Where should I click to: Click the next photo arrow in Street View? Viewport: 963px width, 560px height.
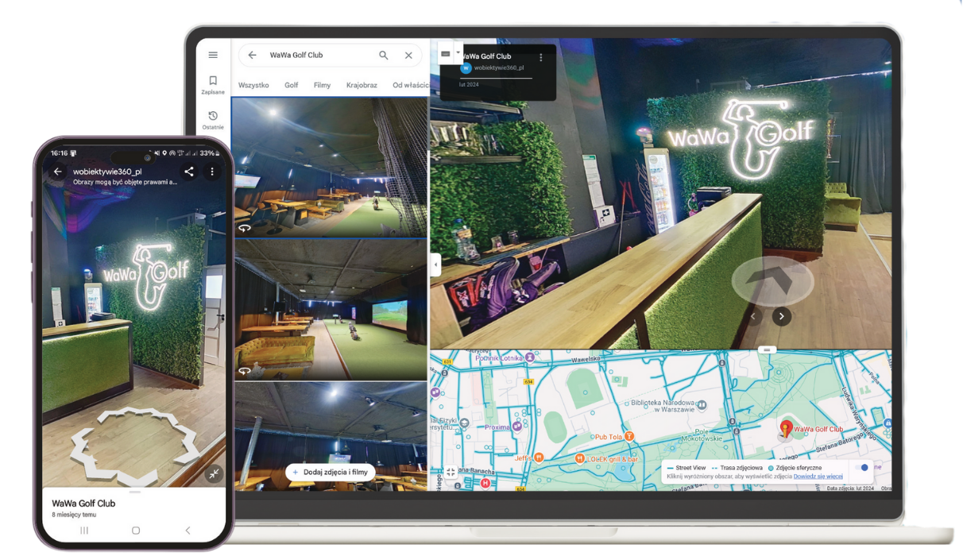coord(782,316)
